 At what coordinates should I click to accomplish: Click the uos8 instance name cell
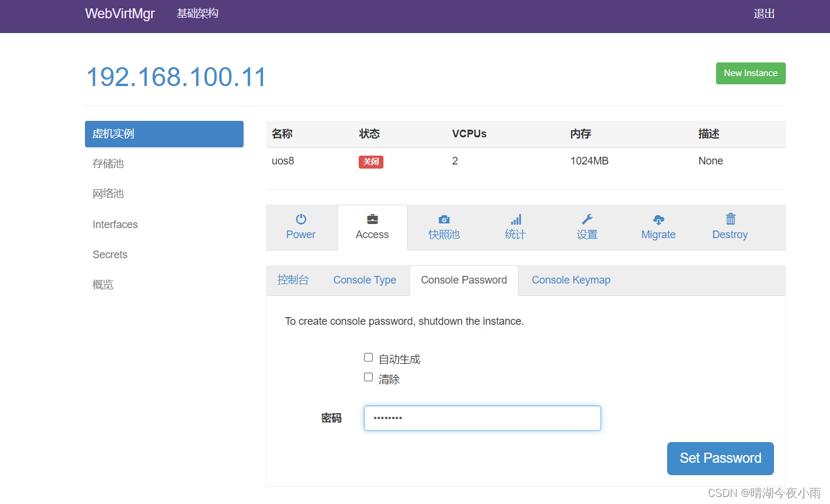coord(283,161)
